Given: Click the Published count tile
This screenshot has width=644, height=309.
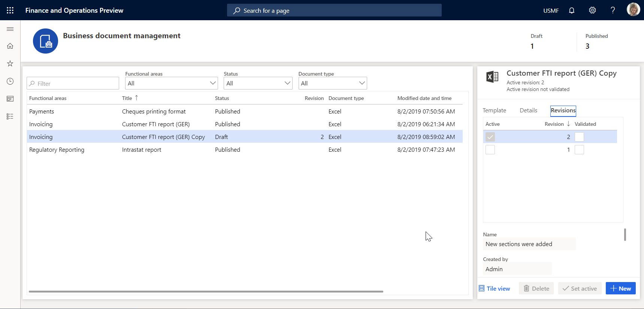Looking at the screenshot, I should coord(596,41).
